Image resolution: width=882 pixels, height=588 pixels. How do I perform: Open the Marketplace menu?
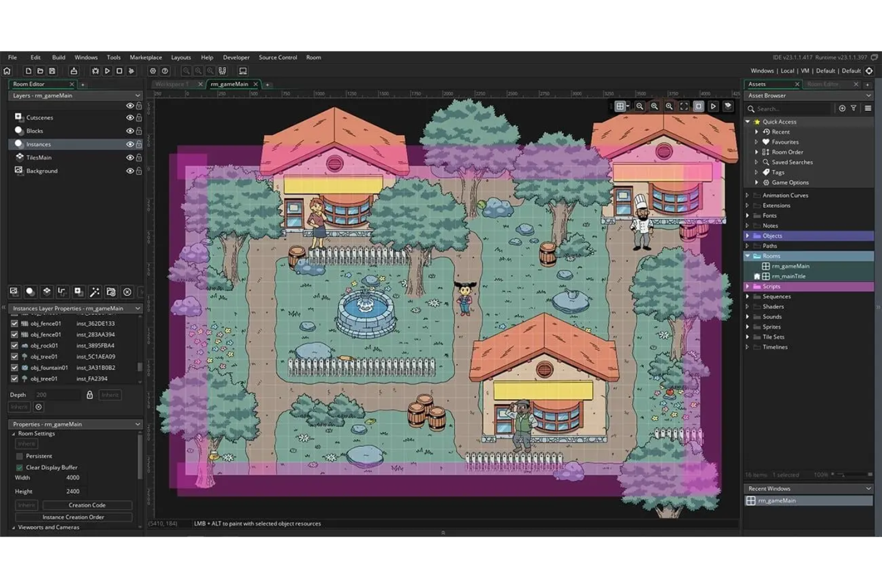tap(145, 57)
